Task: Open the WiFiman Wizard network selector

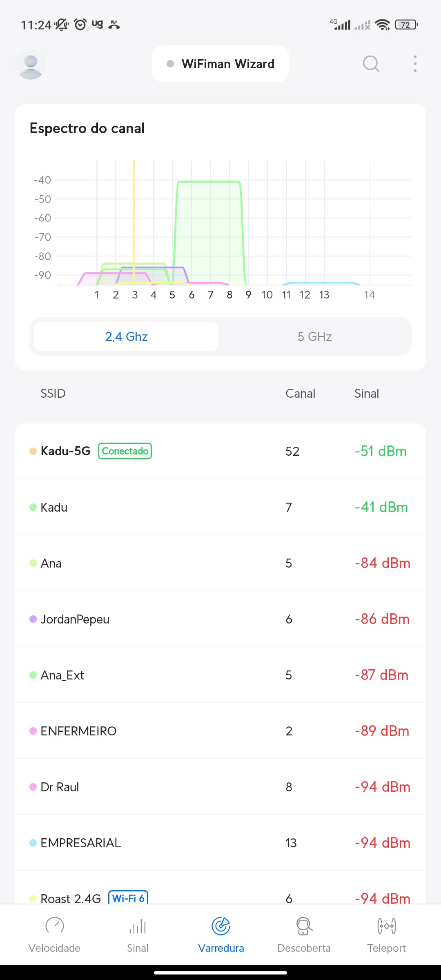Action: click(220, 64)
